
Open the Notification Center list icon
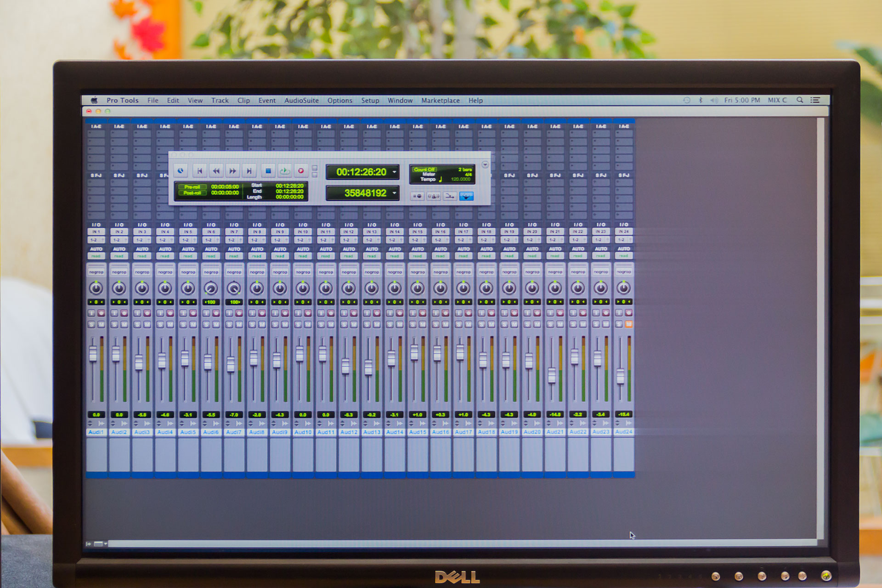[x=815, y=100]
